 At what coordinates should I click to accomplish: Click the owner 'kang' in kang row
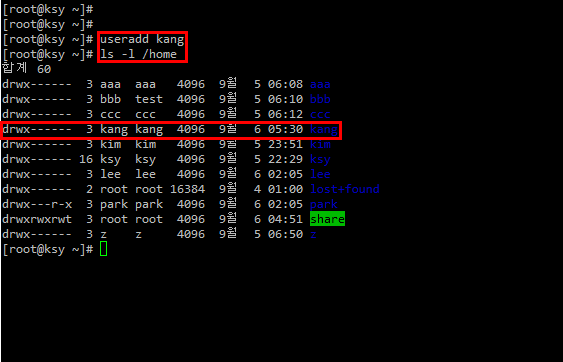[x=114, y=130]
